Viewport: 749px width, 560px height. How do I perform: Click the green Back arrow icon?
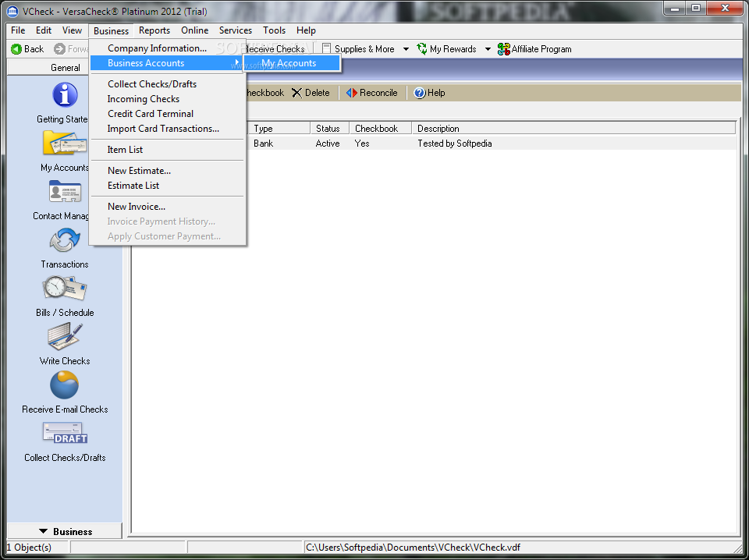[16, 48]
